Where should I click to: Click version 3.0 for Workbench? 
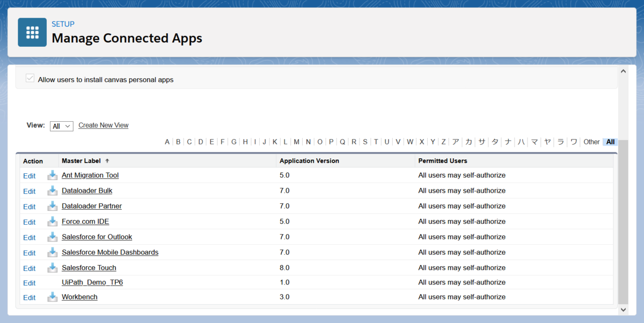pyautogui.click(x=284, y=297)
